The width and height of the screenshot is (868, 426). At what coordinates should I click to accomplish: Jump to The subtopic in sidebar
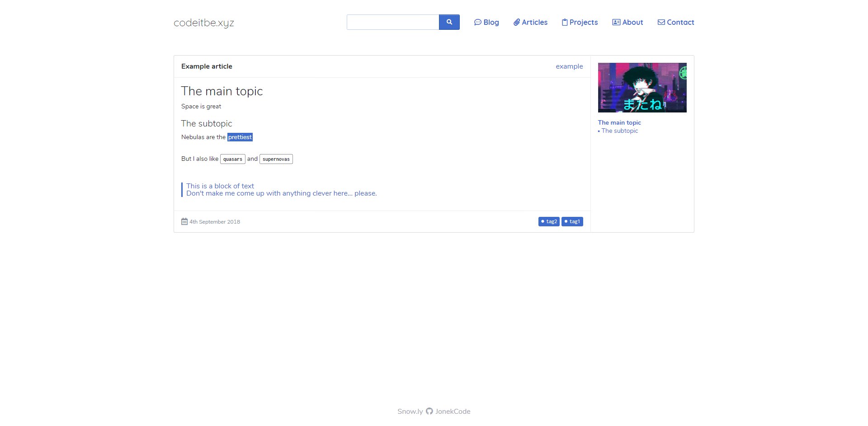(619, 131)
